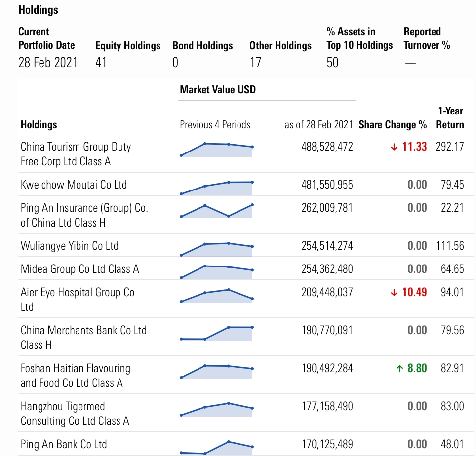Open the Kweichow Moutai Co Ltd holding

pyautogui.click(x=74, y=185)
